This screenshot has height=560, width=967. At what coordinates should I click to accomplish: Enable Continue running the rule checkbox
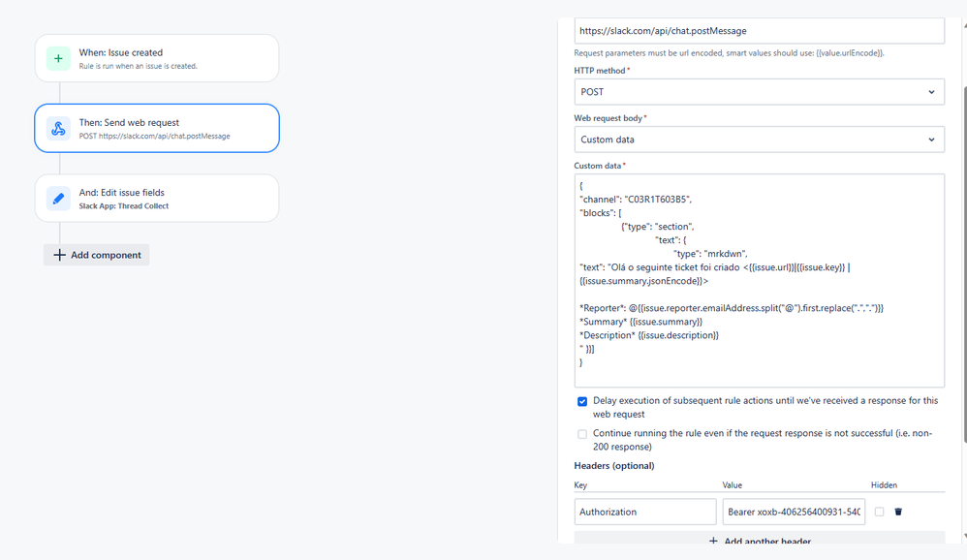coord(582,434)
